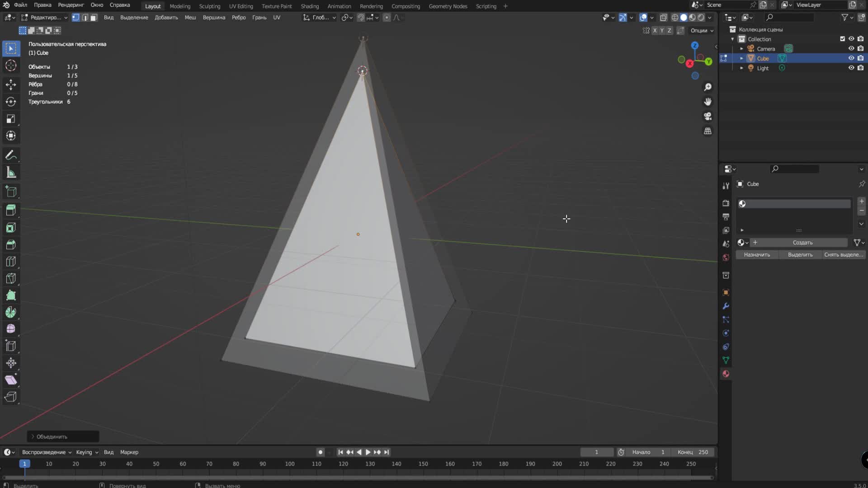
Task: Toggle camera view icon
Action: (708, 116)
